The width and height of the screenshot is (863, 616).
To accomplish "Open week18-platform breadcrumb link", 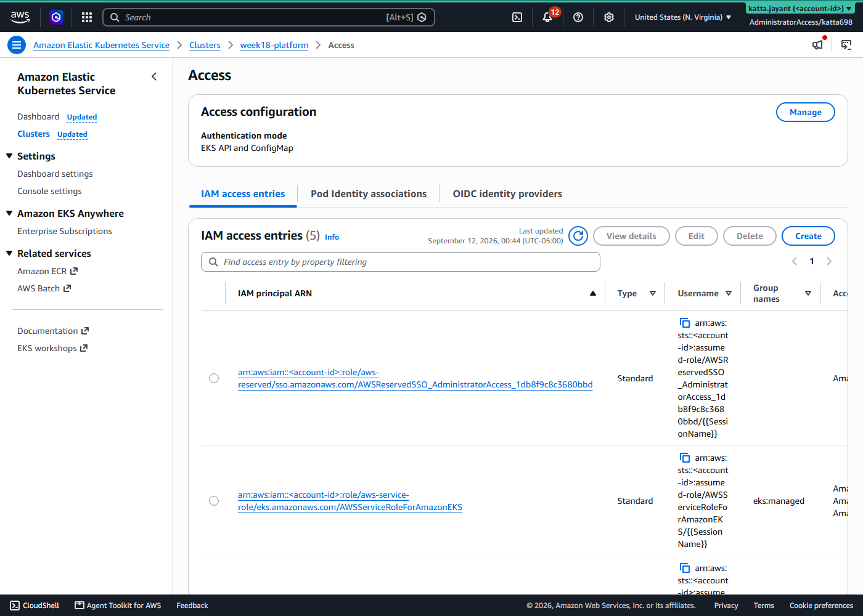I will click(x=274, y=45).
